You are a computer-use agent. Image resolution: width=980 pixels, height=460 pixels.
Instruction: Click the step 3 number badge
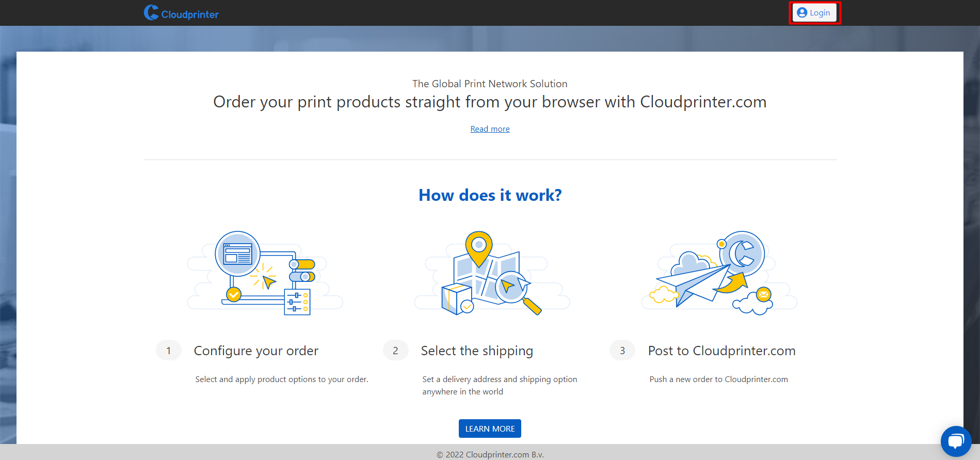point(622,351)
